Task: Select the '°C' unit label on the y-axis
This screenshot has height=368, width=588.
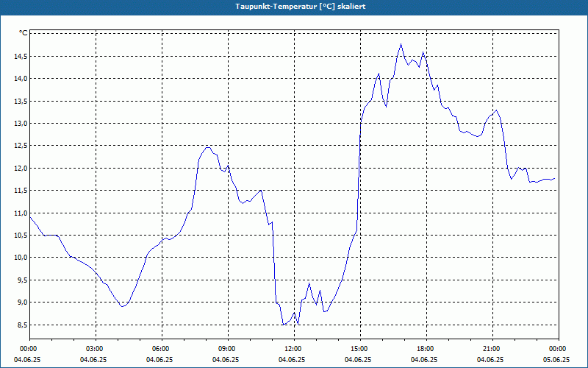Action: pos(24,33)
